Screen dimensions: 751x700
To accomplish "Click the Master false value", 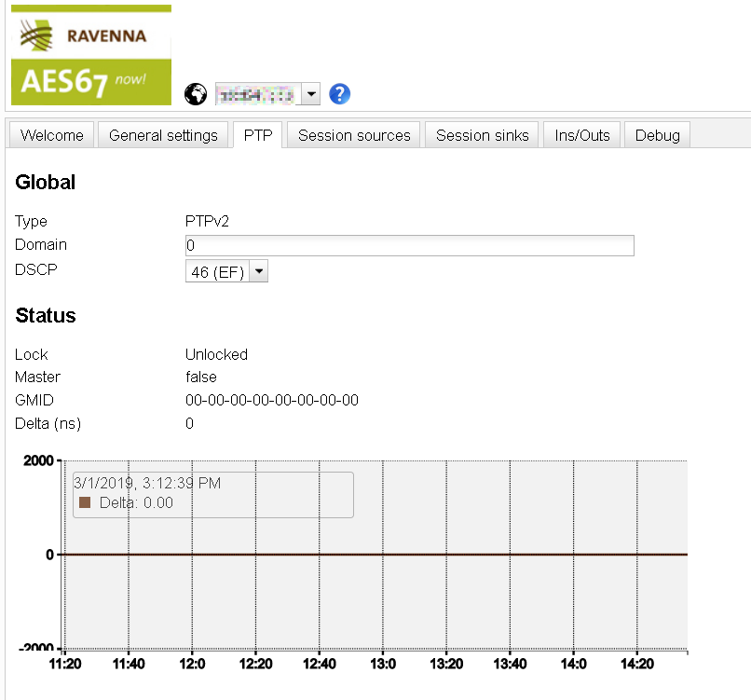I will 201,377.
